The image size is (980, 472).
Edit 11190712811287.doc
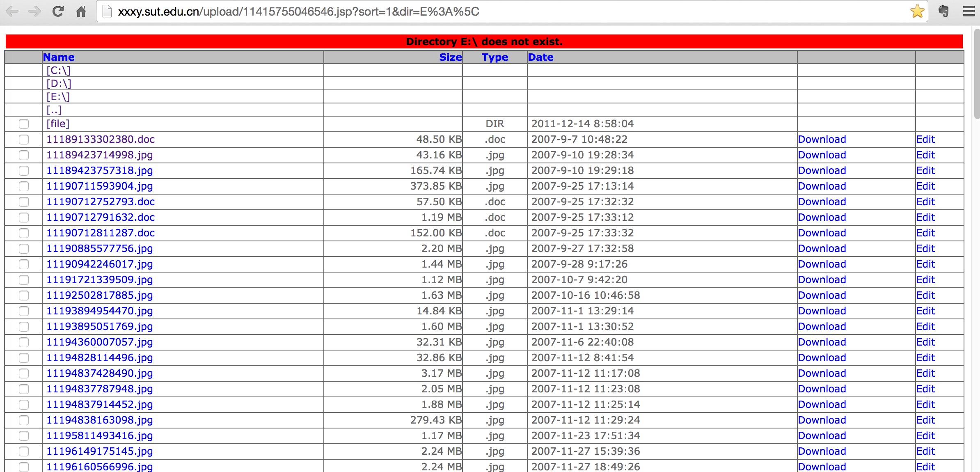pyautogui.click(x=925, y=233)
